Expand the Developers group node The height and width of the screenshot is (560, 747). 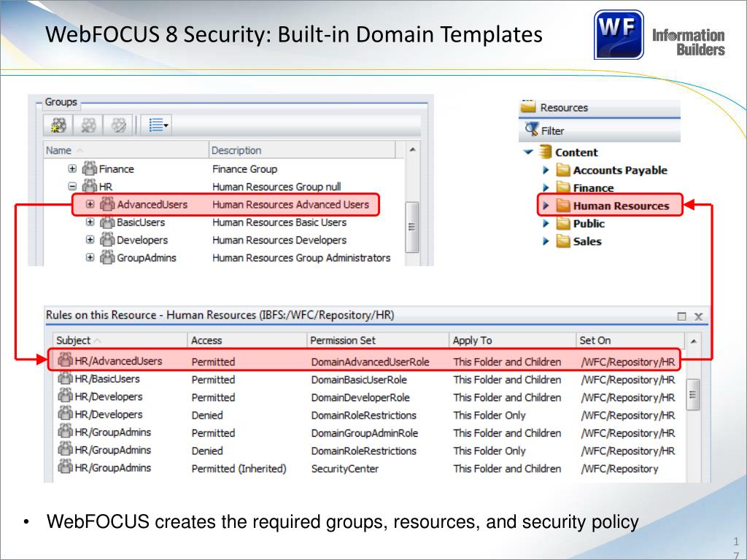point(90,240)
